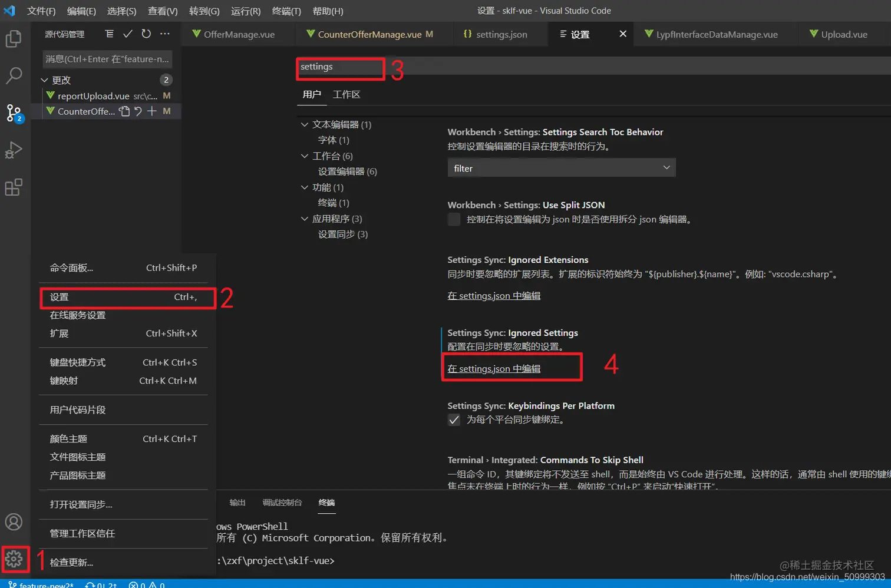Choose 打开设置同步... in the gear menu
The height and width of the screenshot is (588, 891).
pos(124,504)
